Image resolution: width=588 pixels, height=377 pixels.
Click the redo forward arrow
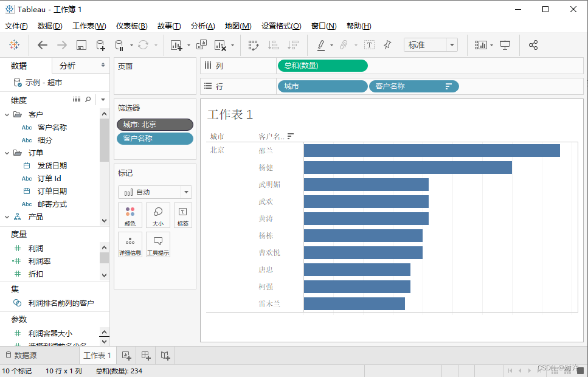(x=62, y=45)
